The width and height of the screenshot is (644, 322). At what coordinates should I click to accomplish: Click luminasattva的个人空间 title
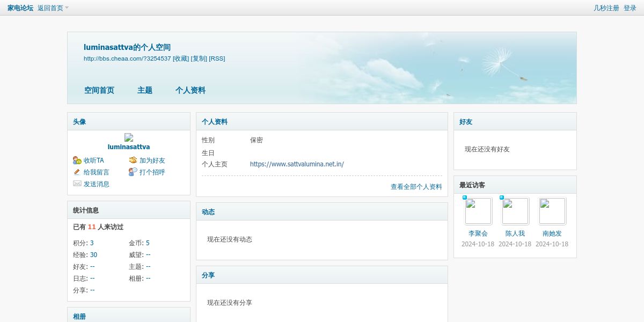pyautogui.click(x=127, y=47)
